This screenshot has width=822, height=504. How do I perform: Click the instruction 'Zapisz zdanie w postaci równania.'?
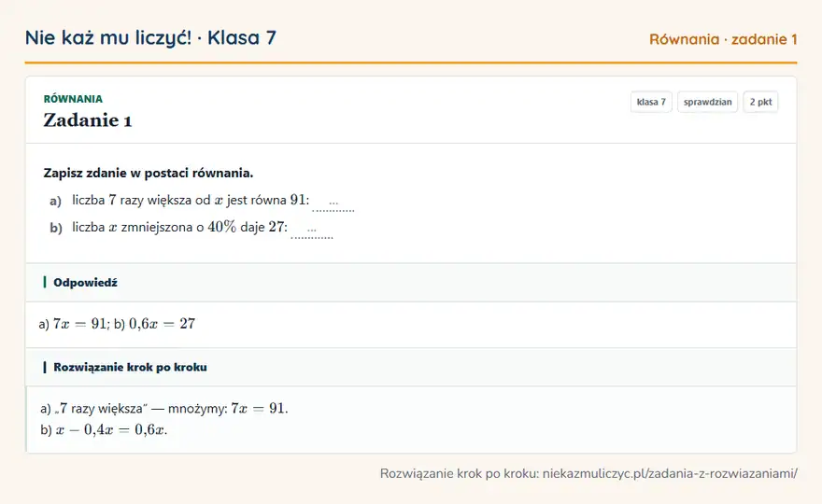(149, 173)
